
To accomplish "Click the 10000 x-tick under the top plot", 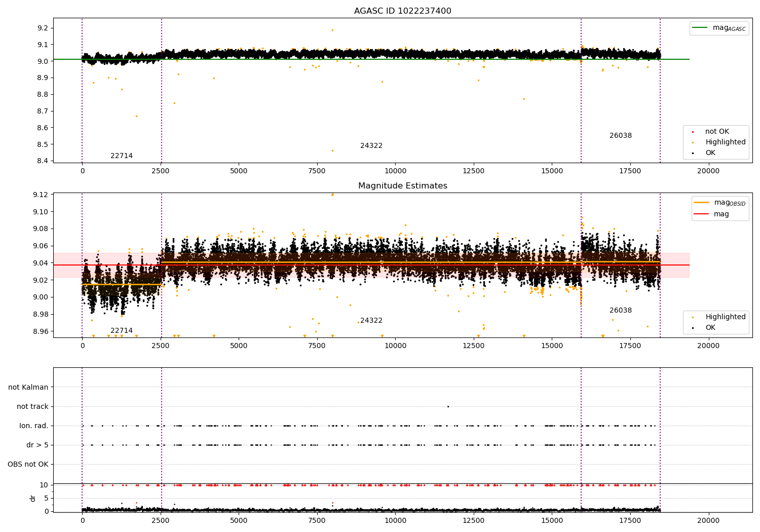I will tap(395, 171).
